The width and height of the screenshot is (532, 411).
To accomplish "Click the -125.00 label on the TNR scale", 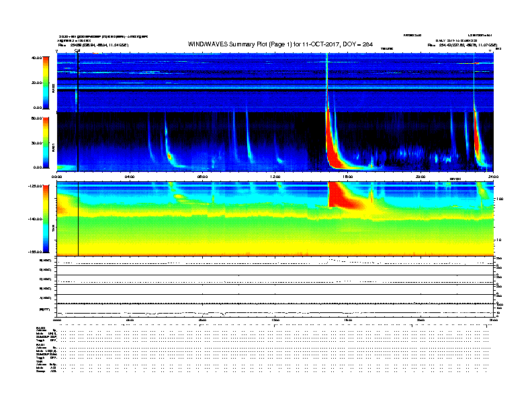I will 36,186.
